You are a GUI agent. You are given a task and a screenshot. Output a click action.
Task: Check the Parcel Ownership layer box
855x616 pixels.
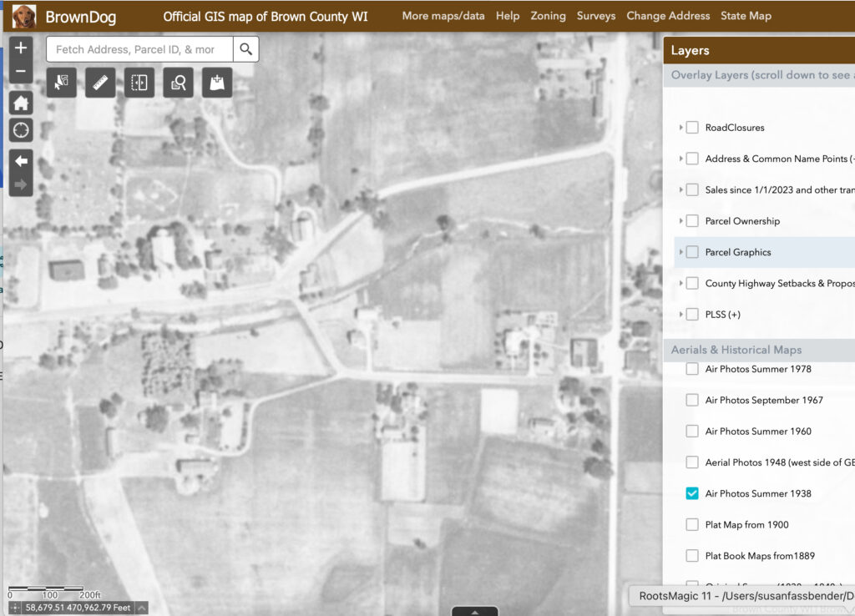[x=692, y=221]
